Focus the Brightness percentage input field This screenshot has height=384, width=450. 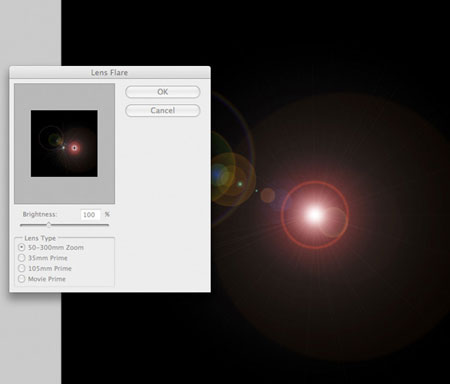point(90,215)
